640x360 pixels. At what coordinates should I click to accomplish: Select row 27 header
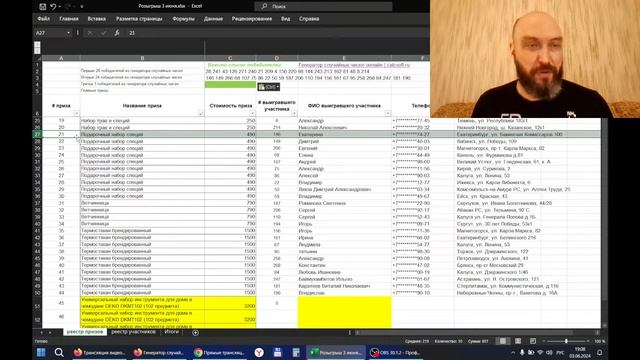(x=37, y=134)
